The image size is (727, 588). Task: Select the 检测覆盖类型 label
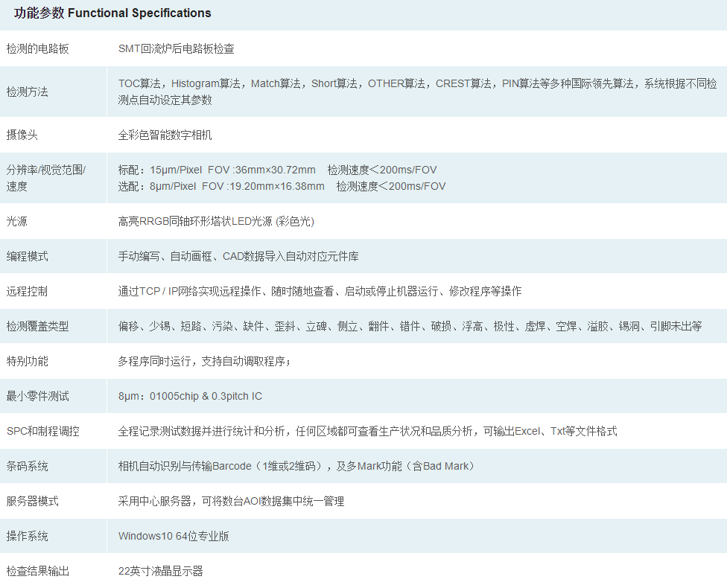37,326
